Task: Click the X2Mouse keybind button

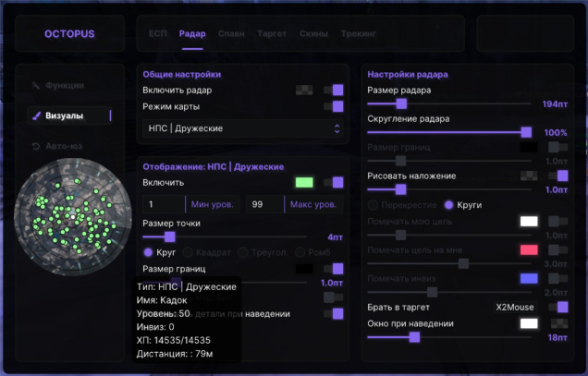Action: coord(515,307)
